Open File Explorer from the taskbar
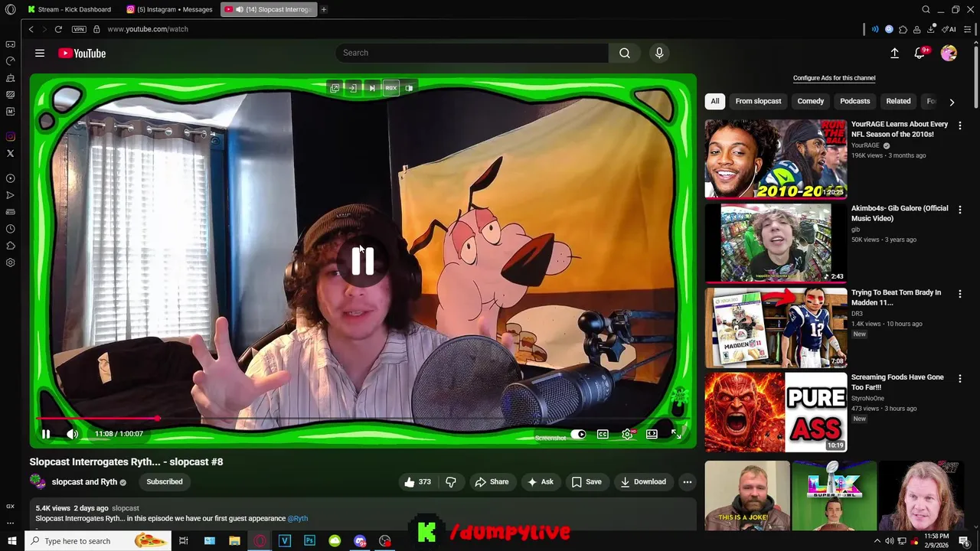Viewport: 980px width, 551px height. [234, 541]
